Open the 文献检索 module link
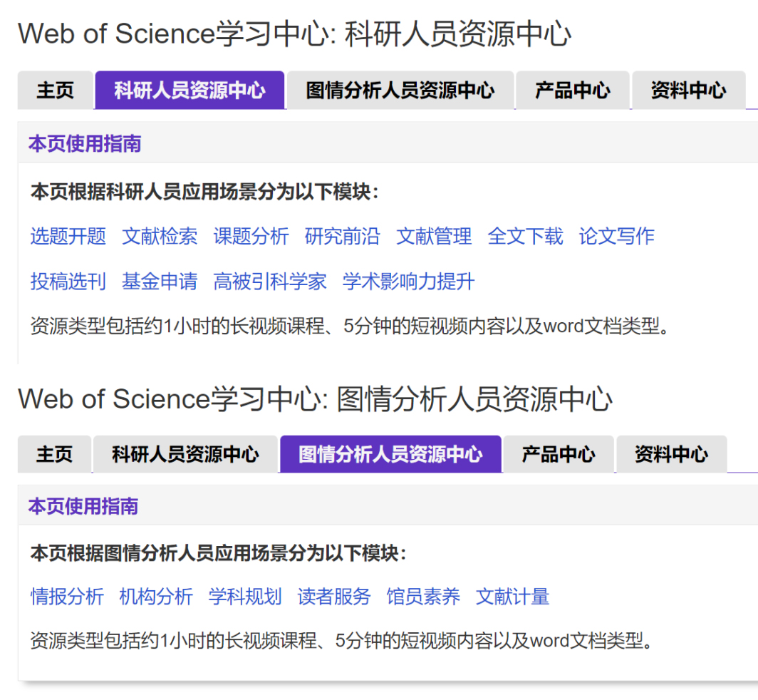The height and width of the screenshot is (700, 758). [x=160, y=237]
